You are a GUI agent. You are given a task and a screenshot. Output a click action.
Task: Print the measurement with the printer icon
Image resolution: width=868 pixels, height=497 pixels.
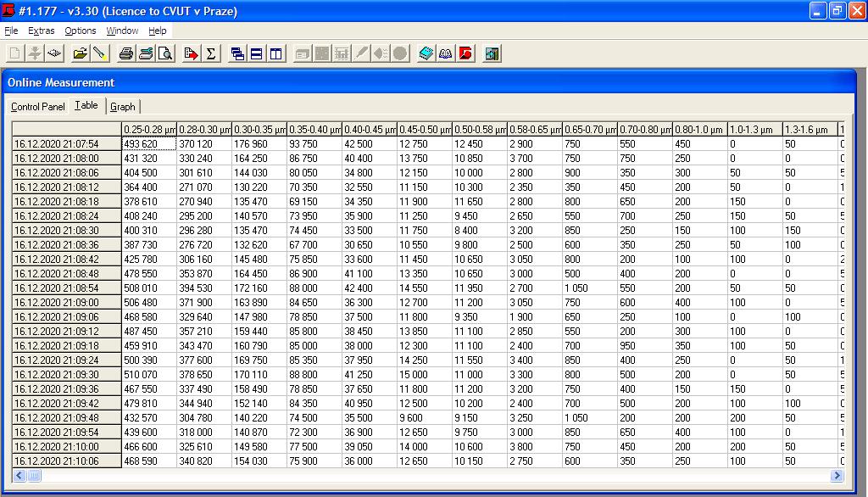point(126,53)
